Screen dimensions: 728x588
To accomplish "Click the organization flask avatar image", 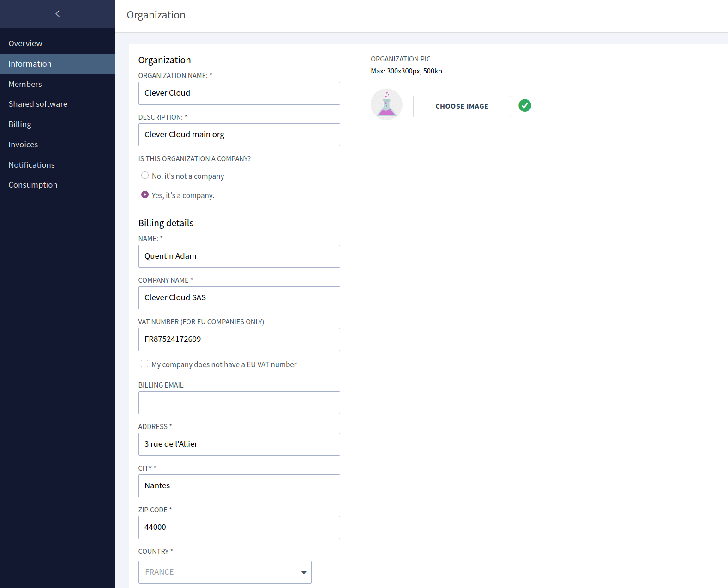I will (x=386, y=105).
